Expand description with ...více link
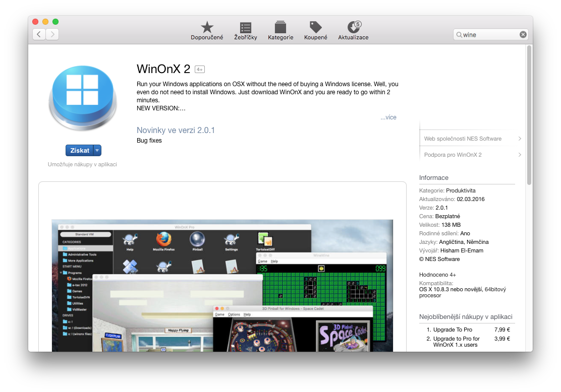 pos(388,117)
